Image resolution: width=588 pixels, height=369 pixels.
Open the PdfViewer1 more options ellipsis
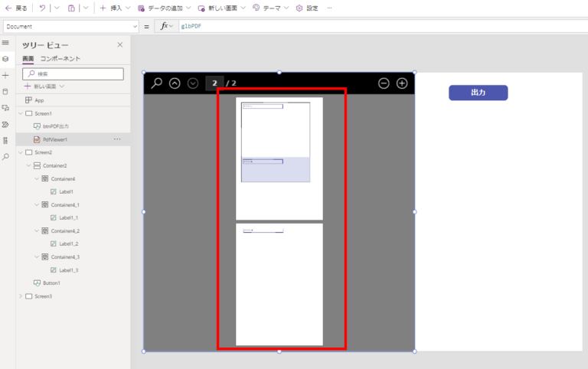[x=117, y=139]
